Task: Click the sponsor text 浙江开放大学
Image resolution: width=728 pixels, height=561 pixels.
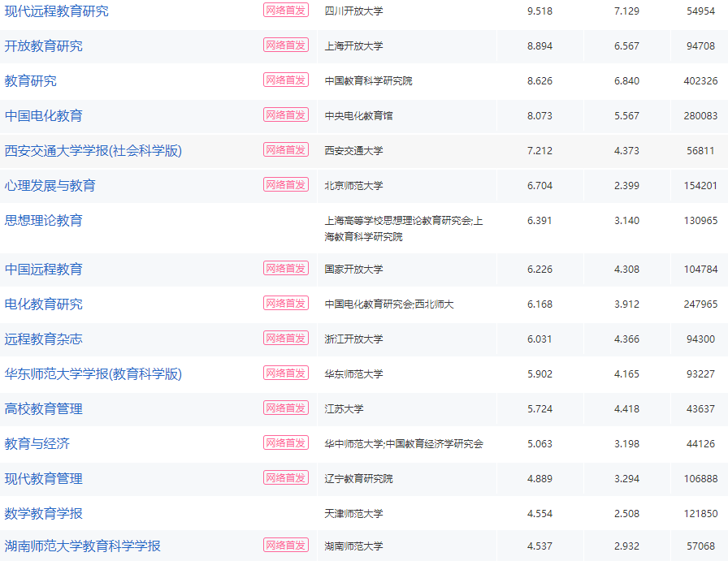Action: [353, 339]
